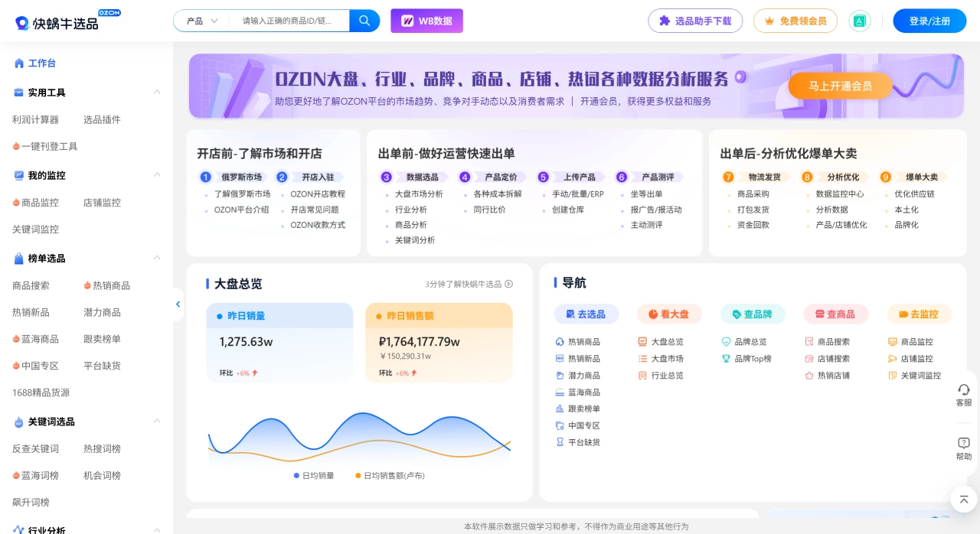Click the back-to-top arrow button
Viewport: 980px width, 534px height.
(x=964, y=500)
